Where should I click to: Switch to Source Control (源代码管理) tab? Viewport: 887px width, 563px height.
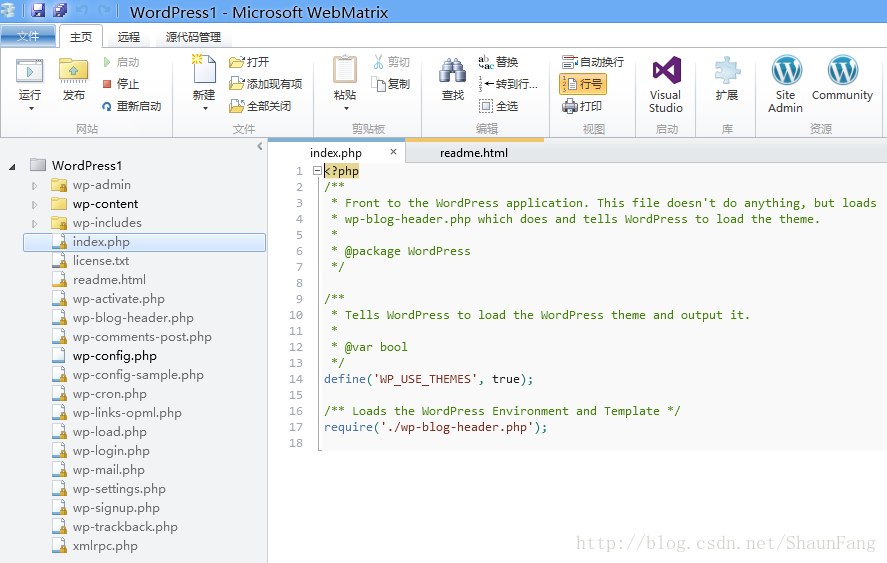[193, 37]
